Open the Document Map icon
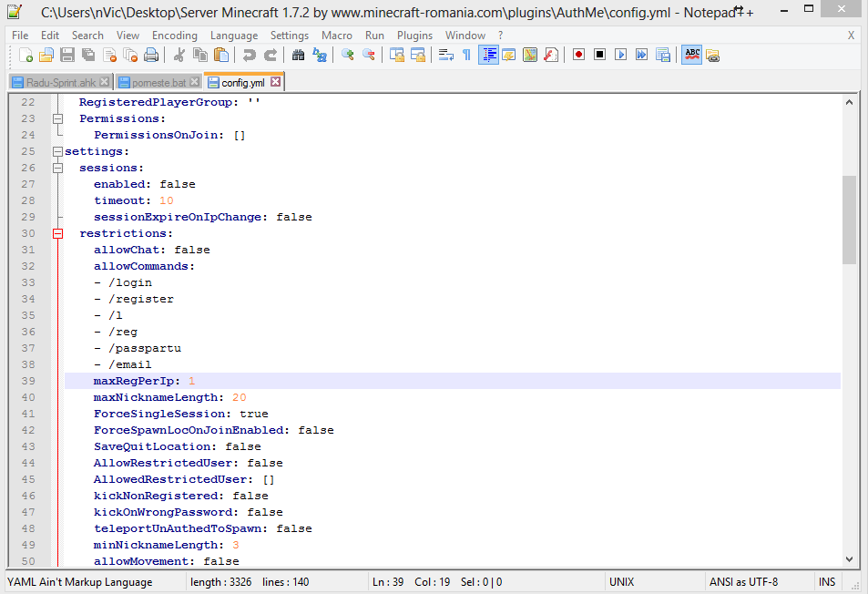 530,55
